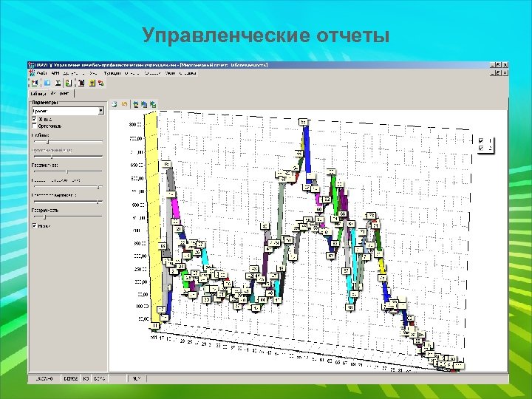This screenshot has width=532, height=399.
Task: Close the application using the title bar X button
Action: pos(505,64)
